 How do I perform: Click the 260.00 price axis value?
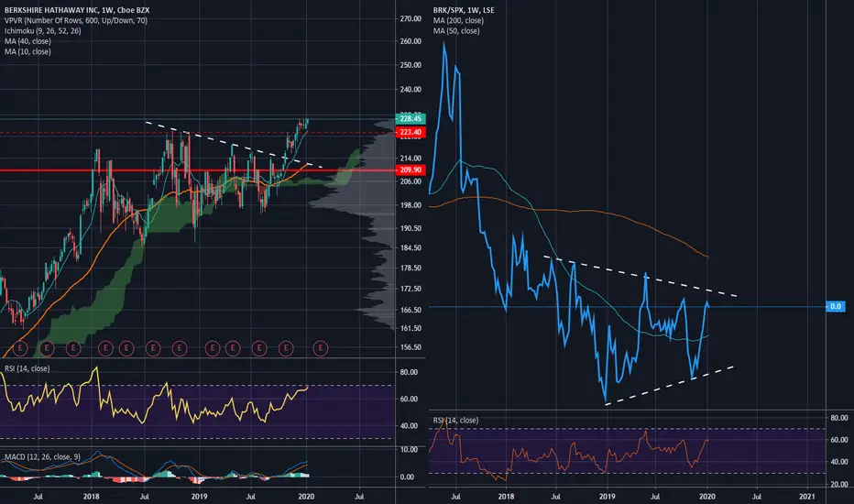(411, 41)
